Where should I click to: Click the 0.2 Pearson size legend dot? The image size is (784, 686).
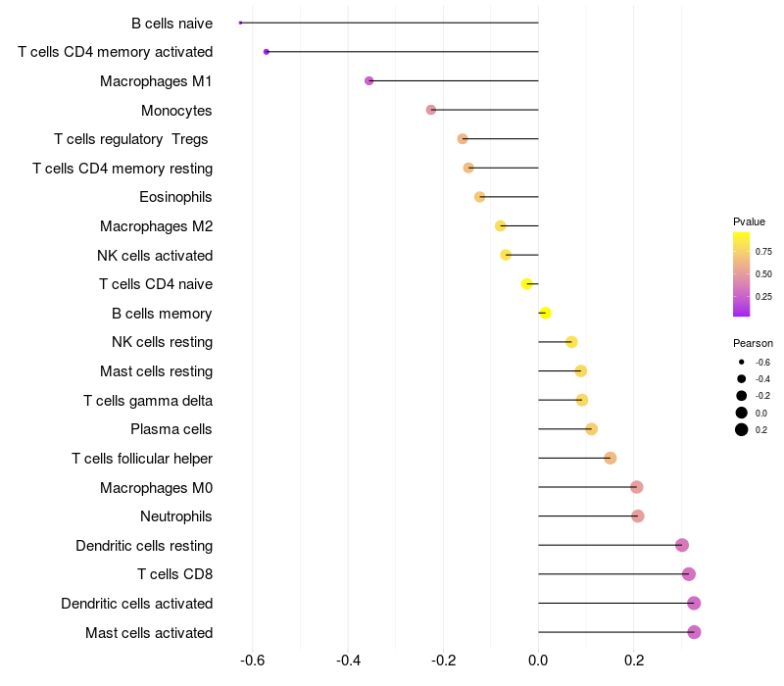coord(742,429)
